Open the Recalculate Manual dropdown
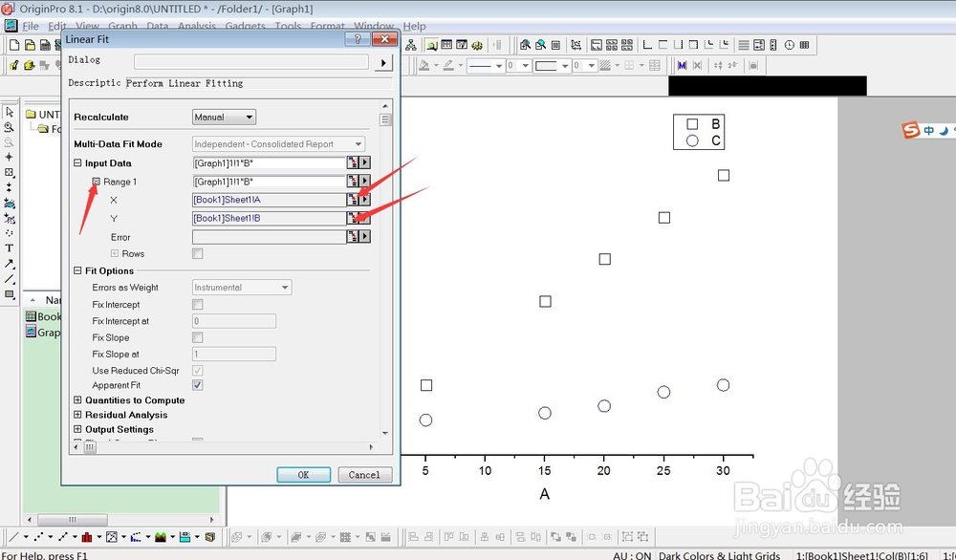Image resolution: width=956 pixels, height=560 pixels. tap(224, 117)
